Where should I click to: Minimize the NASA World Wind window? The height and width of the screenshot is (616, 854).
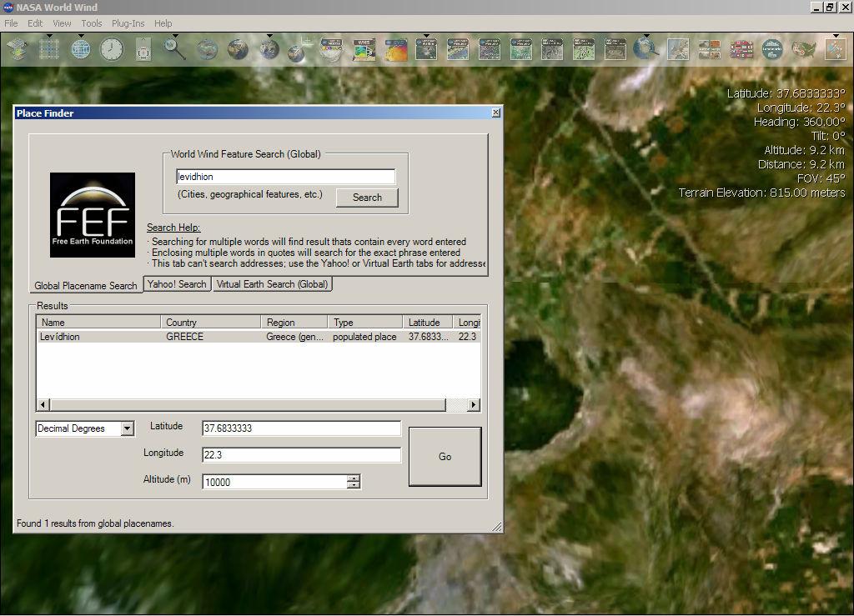(x=816, y=7)
